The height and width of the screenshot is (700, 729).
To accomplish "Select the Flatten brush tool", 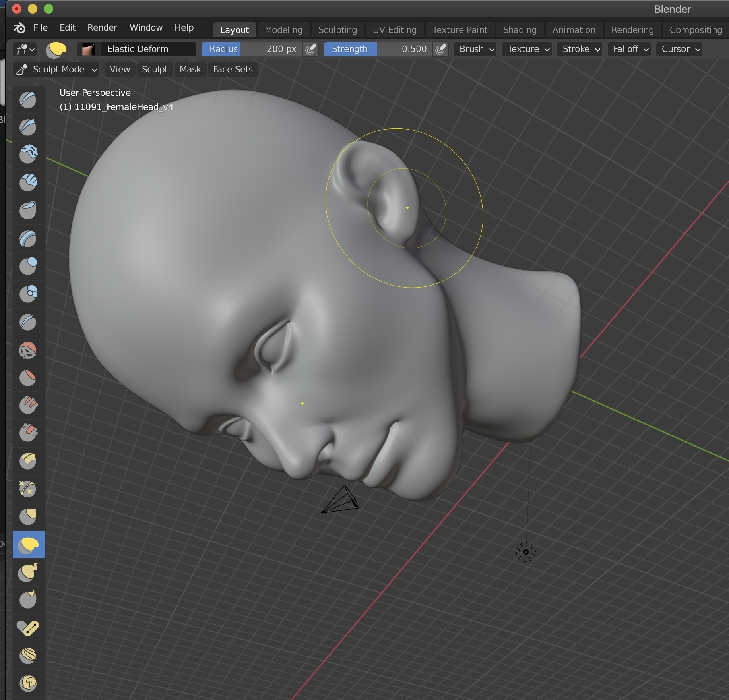I will [x=28, y=377].
